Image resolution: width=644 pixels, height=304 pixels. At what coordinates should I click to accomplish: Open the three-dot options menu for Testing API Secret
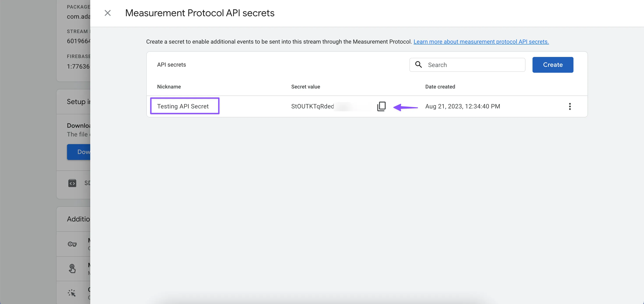570,106
